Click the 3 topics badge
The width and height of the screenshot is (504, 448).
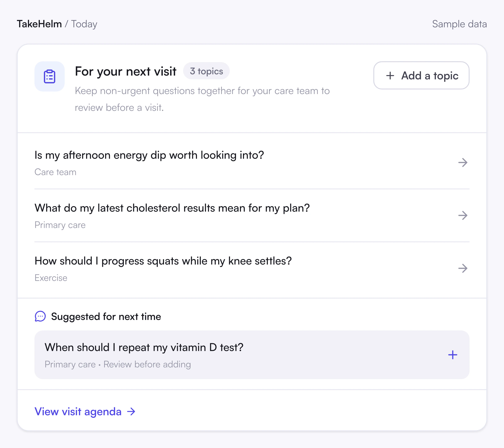206,71
